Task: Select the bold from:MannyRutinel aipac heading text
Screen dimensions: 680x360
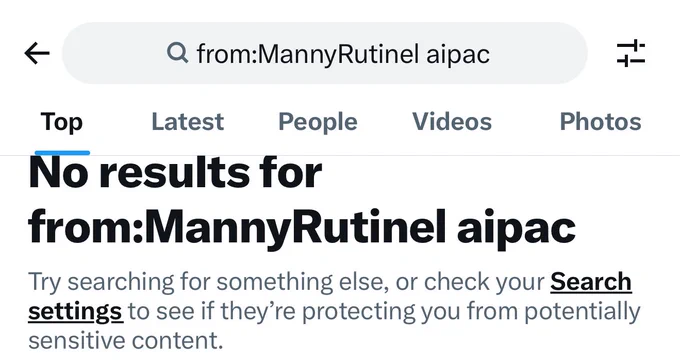Action: [302, 228]
